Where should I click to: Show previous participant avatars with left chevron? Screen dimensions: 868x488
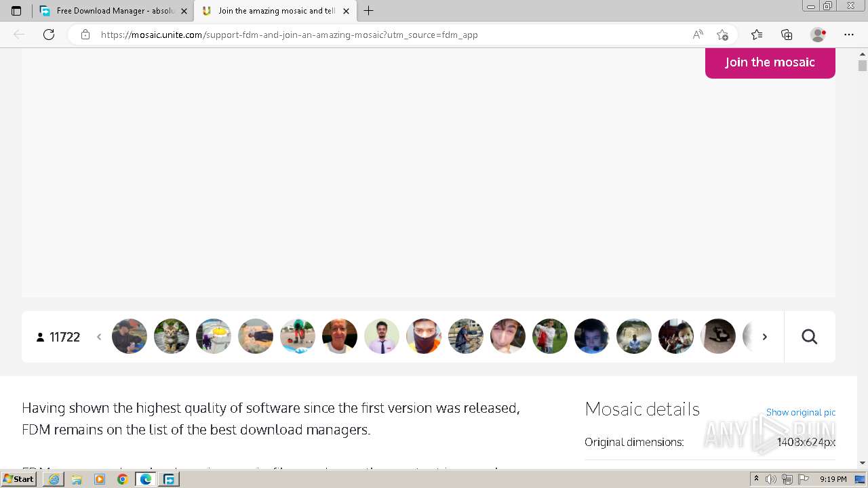(99, 337)
